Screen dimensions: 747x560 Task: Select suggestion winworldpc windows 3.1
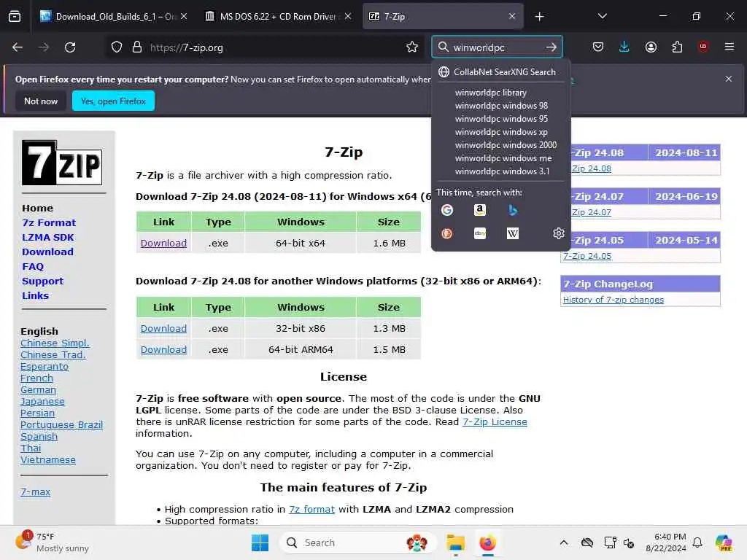pyautogui.click(x=502, y=171)
